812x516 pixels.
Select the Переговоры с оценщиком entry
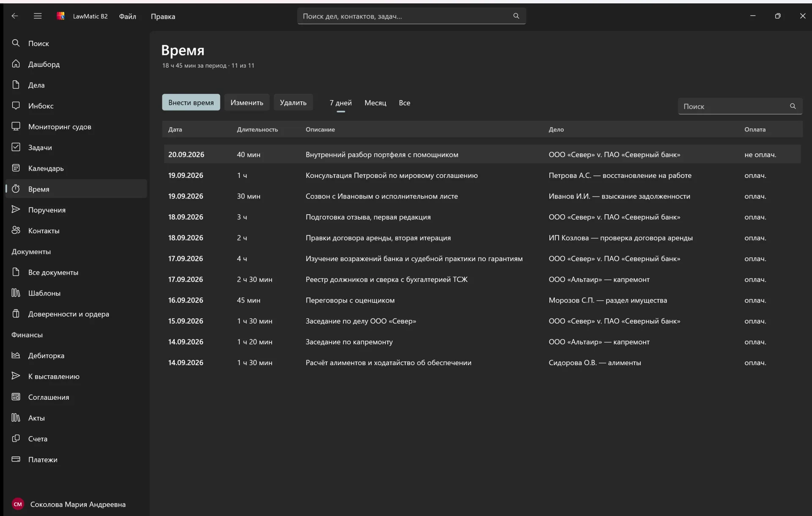482,300
